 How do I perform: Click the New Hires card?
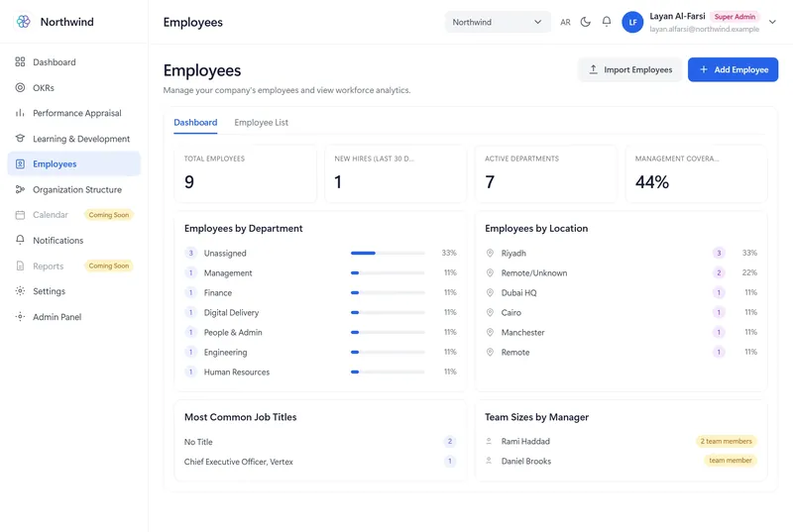coord(396,173)
